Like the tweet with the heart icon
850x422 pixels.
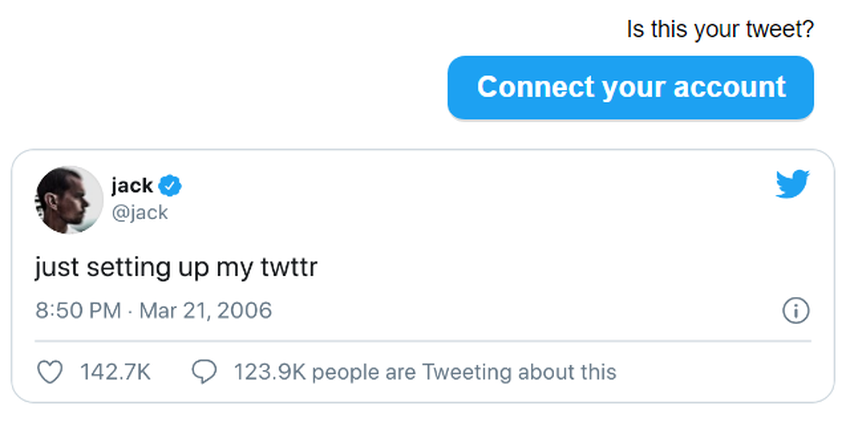coord(49,373)
